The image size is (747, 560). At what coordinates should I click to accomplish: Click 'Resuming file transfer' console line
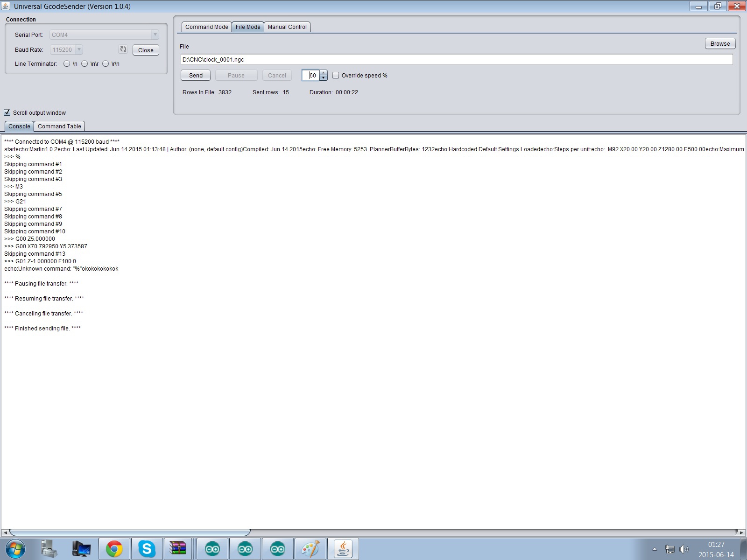tap(44, 299)
